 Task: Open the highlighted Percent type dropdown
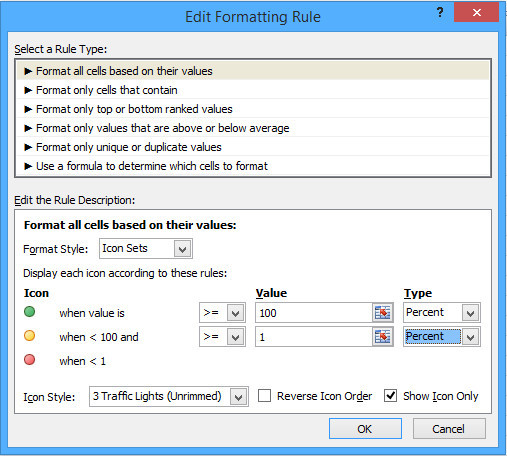coord(442,337)
